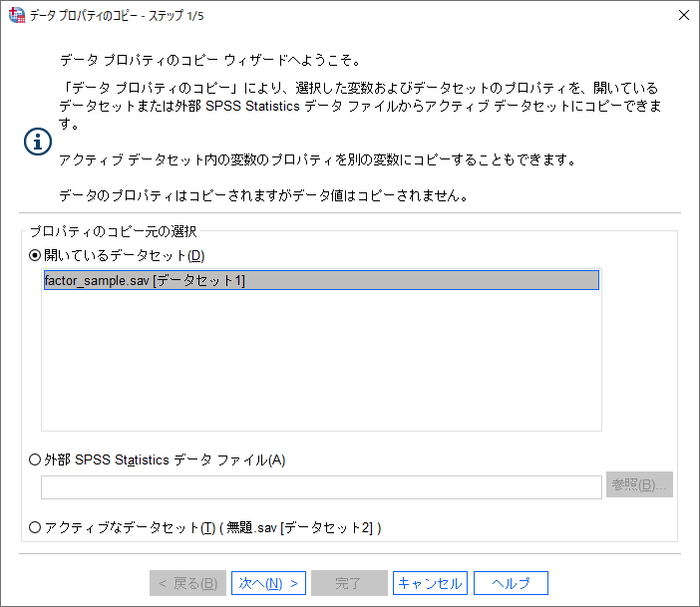Select factor_sample.sav [データセット1] in list
This screenshot has height=607, width=700.
pyautogui.click(x=321, y=280)
